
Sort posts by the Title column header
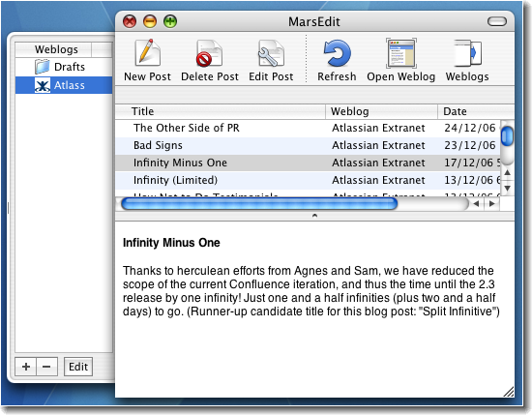pyautogui.click(x=221, y=111)
